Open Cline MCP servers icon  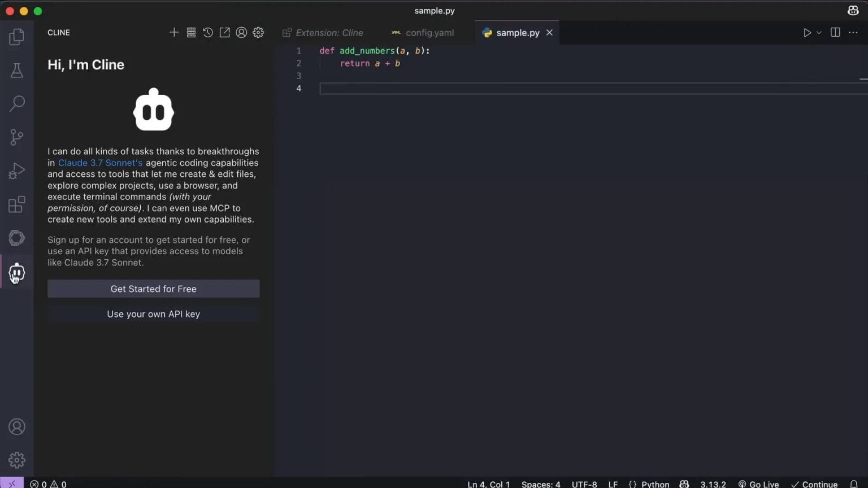(x=191, y=32)
